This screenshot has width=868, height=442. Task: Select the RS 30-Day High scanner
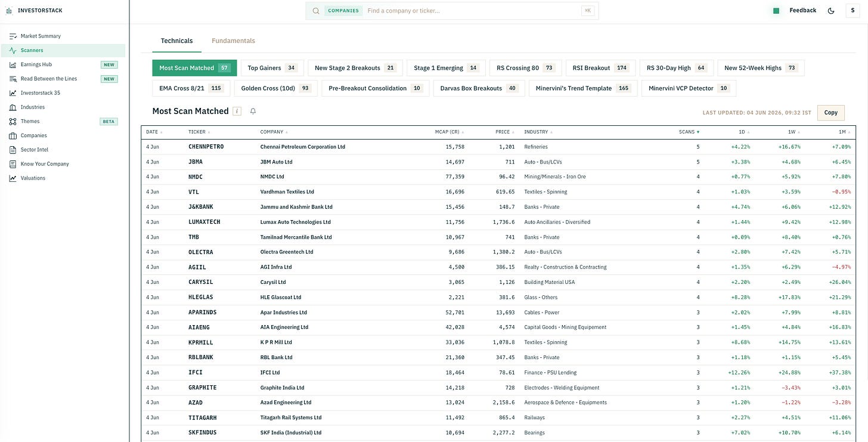click(x=677, y=68)
